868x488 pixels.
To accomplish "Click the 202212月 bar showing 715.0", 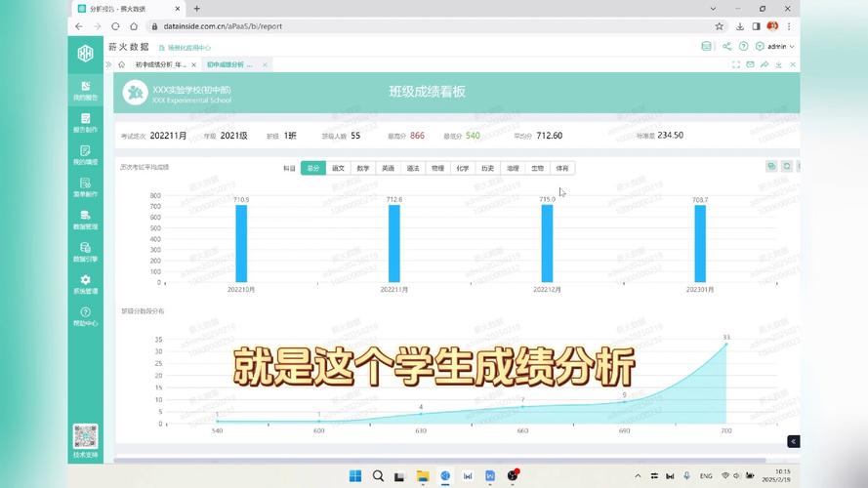I will pyautogui.click(x=547, y=243).
